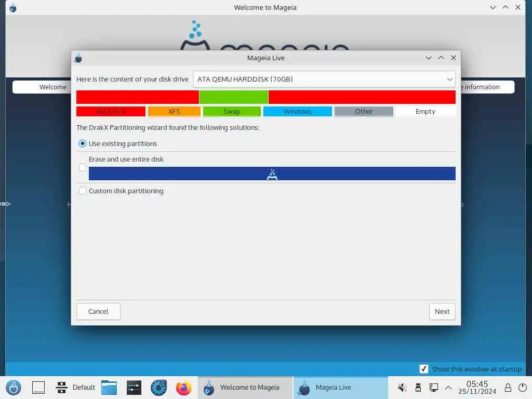Switch to Mageia Live taskbar entry
Image resolution: width=532 pixels, height=399 pixels.
340,388
